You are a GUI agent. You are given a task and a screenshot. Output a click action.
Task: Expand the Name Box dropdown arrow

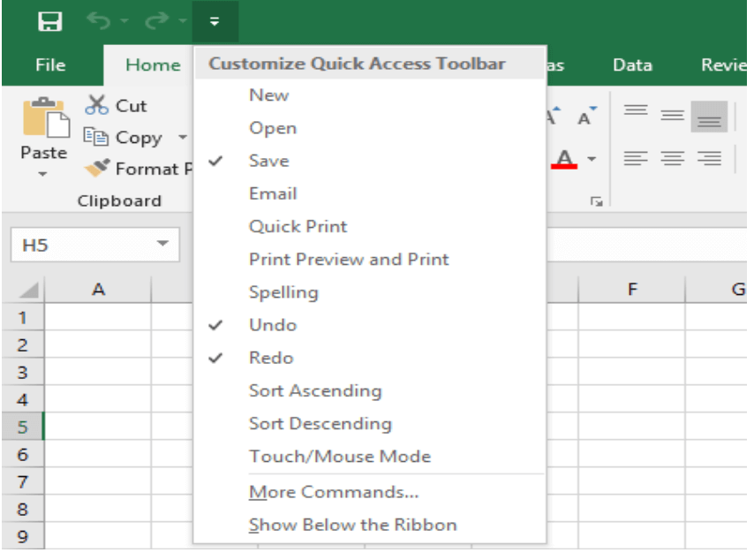click(x=163, y=244)
